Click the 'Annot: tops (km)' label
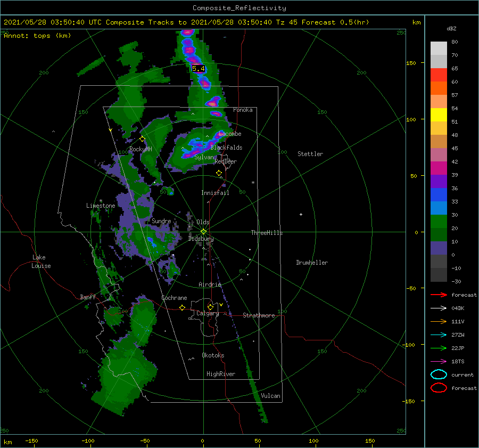Viewport: 479px width, 448px height. (37, 36)
